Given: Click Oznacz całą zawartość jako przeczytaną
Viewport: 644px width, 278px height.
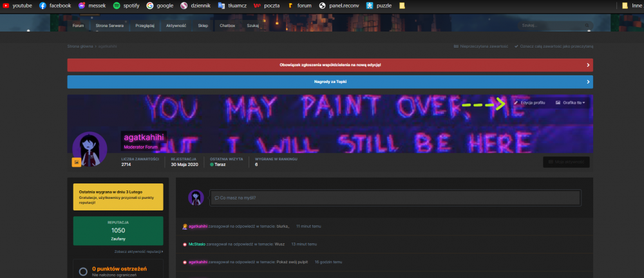Looking at the screenshot, I should tap(554, 46).
